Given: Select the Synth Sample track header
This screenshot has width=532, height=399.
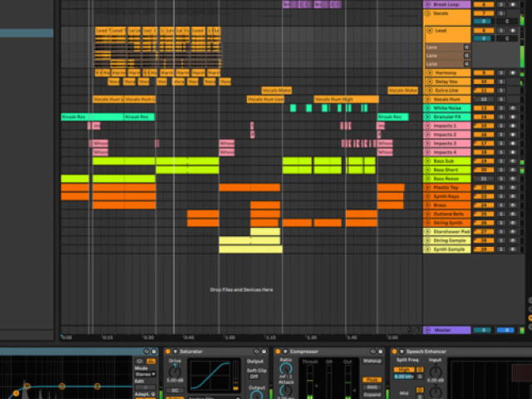Looking at the screenshot, I should click(447, 249).
